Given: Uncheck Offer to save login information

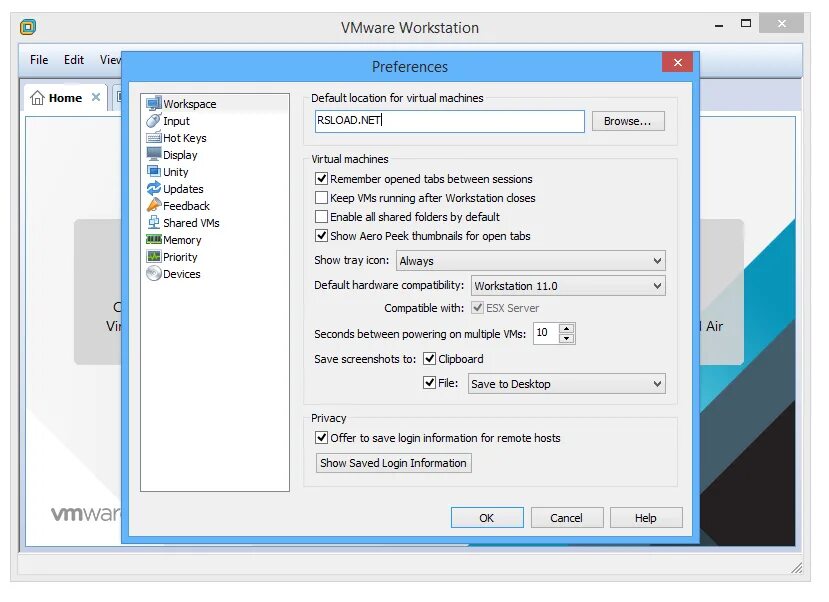Looking at the screenshot, I should 321,438.
